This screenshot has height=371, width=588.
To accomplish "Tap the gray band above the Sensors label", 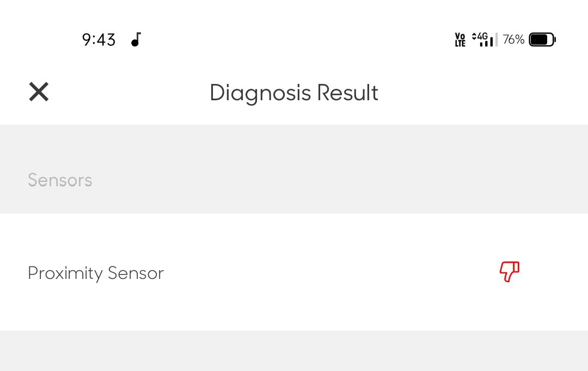I will coord(294,147).
